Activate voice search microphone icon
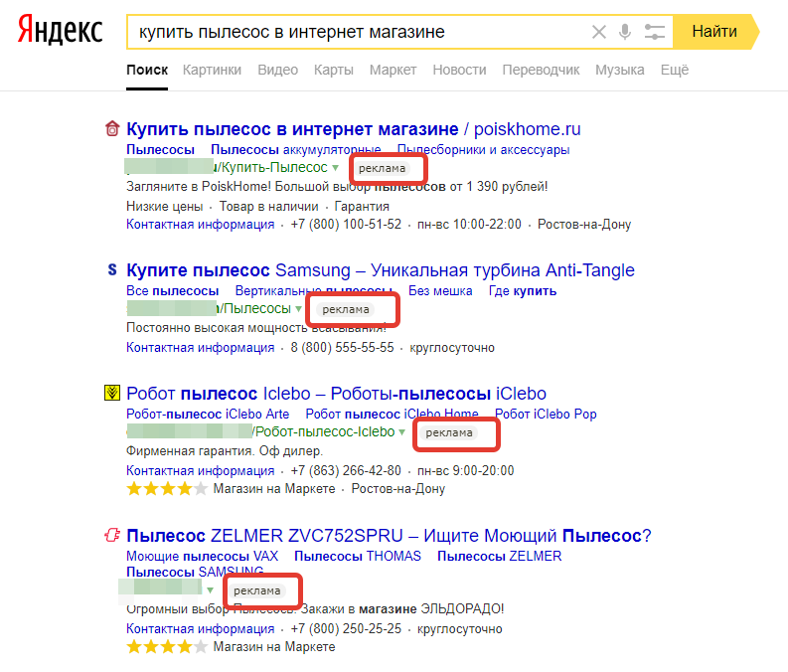The height and width of the screenshot is (672, 788). [625, 32]
